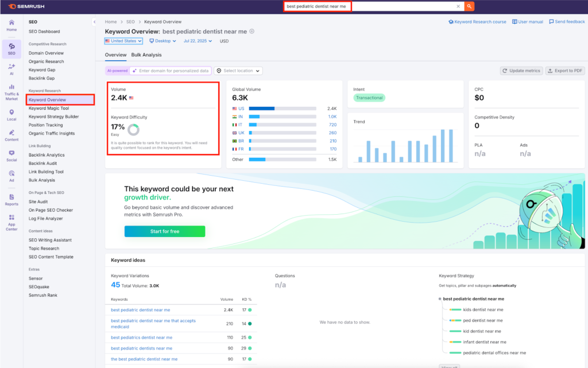
Task: Open Backlink Gap in sidebar
Action: coord(41,78)
